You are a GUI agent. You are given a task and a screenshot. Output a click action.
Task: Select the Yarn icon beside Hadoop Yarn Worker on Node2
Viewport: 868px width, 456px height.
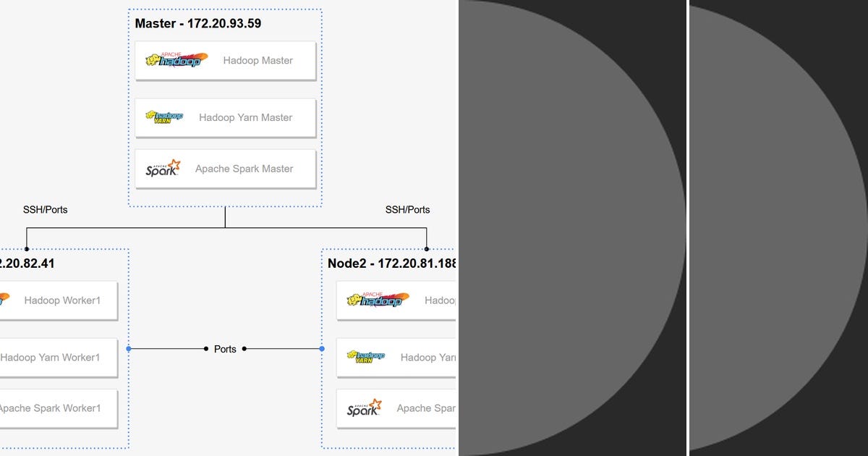[x=365, y=357]
